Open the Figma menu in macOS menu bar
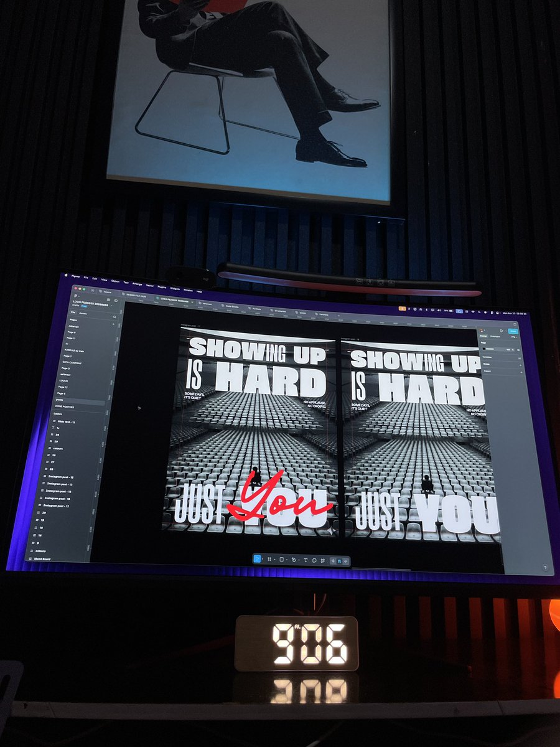This screenshot has height=747, width=560. pos(76,276)
